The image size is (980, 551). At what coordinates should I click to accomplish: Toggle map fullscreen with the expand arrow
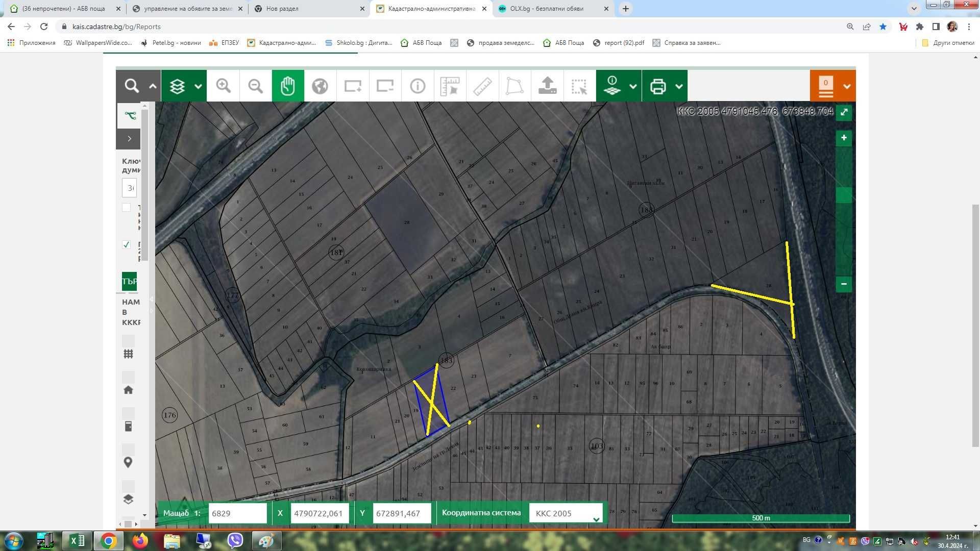point(844,112)
